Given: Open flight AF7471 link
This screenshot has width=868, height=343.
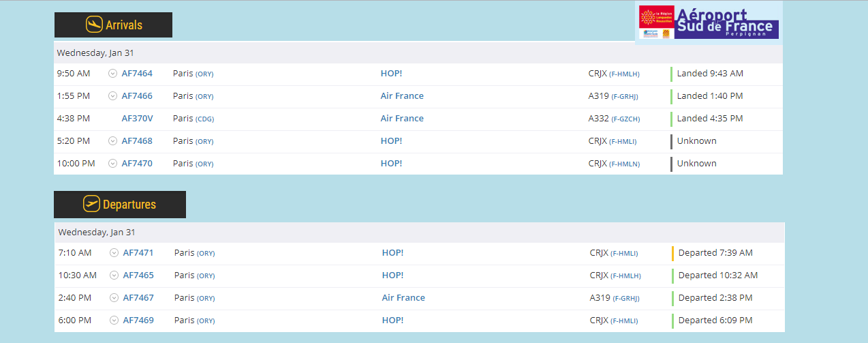Looking at the screenshot, I should point(138,253).
